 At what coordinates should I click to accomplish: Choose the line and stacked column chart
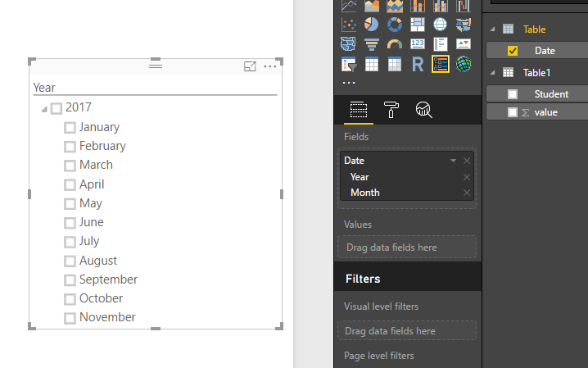(x=418, y=6)
